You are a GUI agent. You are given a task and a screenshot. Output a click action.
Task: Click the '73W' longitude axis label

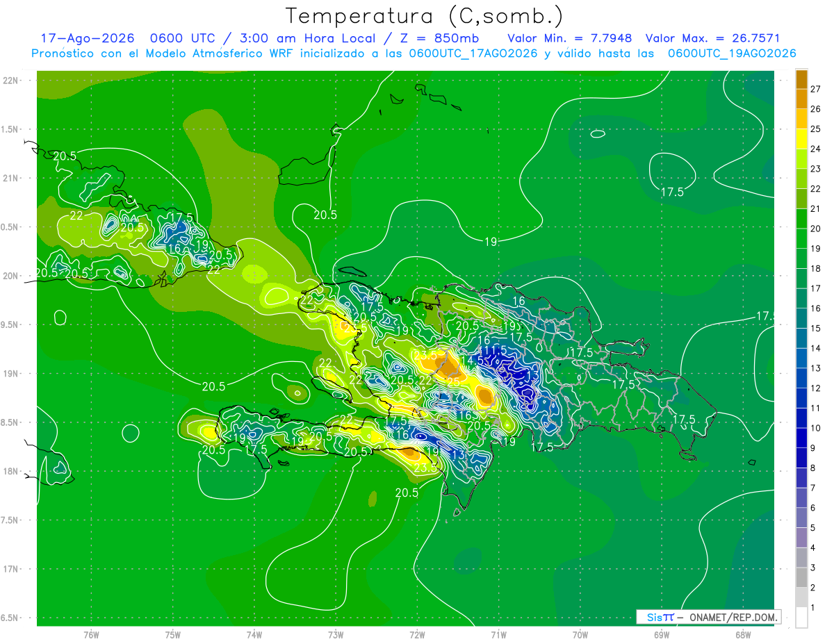pos(336,634)
